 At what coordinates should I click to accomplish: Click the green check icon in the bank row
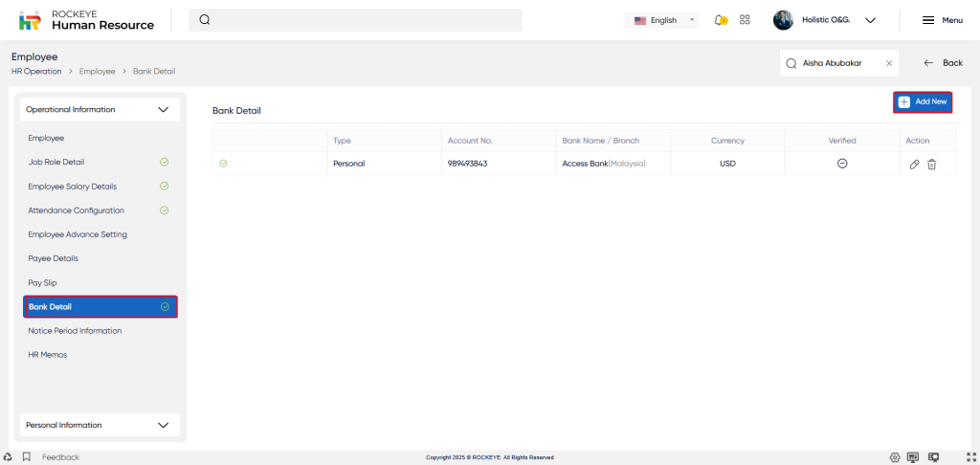click(x=223, y=164)
